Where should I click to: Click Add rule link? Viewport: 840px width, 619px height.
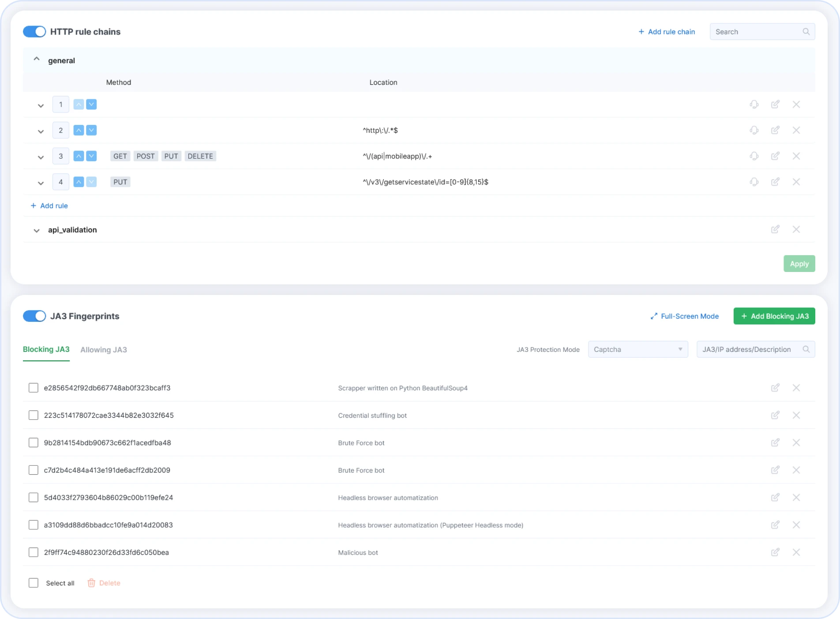[49, 206]
